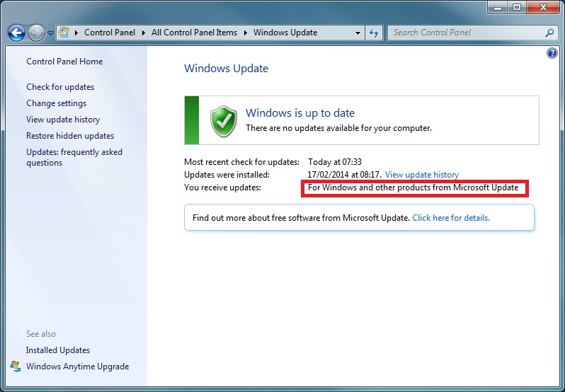The image size is (565, 392).
Task: Open Restore hidden updates
Action: tap(70, 136)
